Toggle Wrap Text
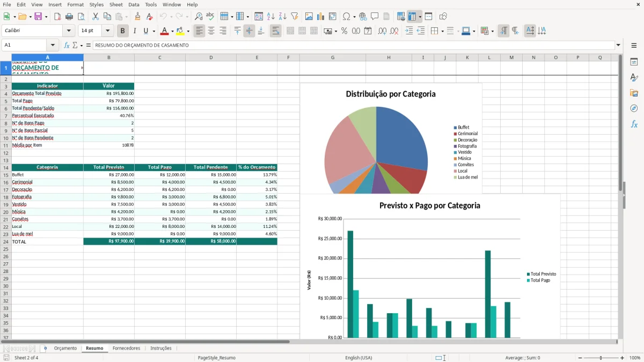The height and width of the screenshot is (362, 644). point(276,31)
